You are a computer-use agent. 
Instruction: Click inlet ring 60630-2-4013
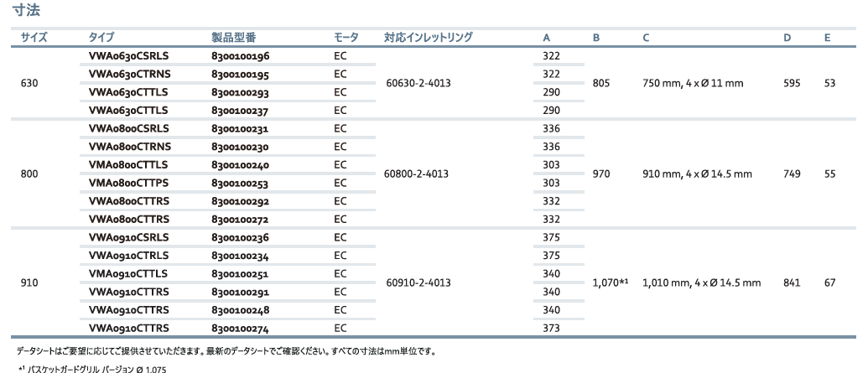tap(418, 84)
